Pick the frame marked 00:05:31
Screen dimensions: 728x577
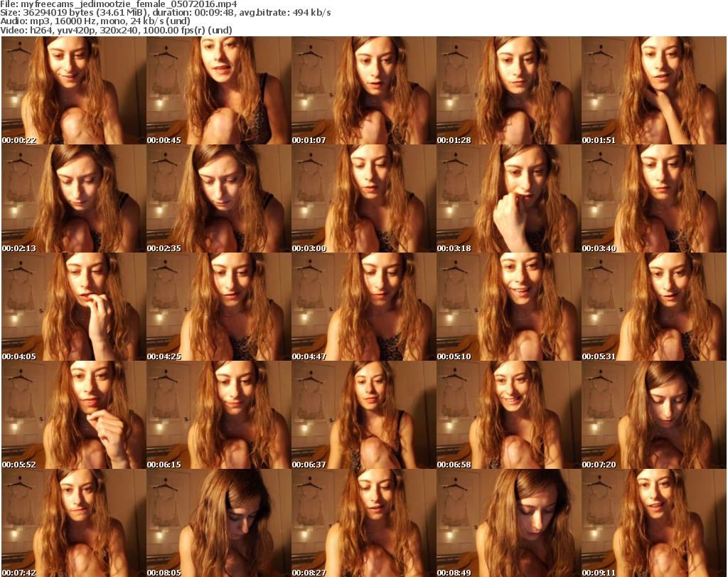tap(654, 307)
